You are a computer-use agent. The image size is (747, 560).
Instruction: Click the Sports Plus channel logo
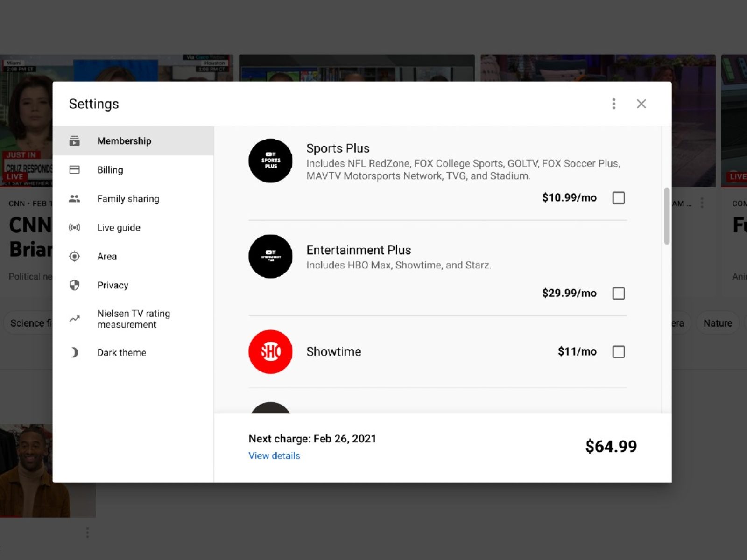click(270, 161)
